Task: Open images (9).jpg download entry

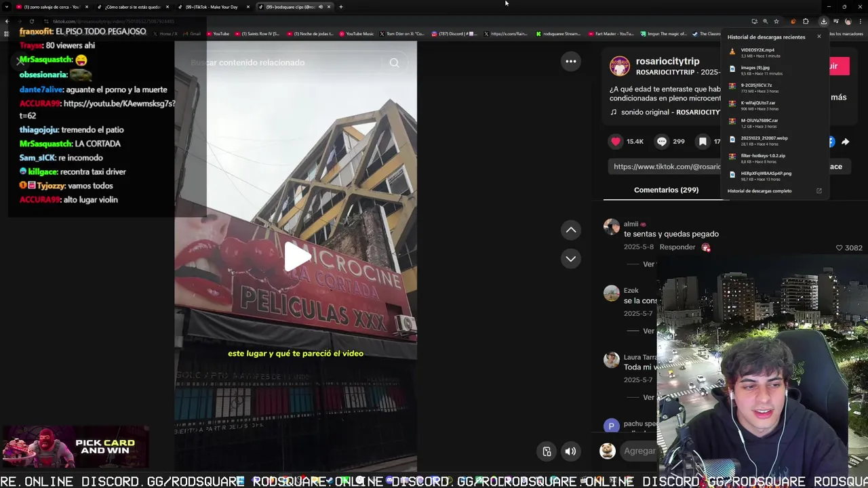Action: pos(773,70)
